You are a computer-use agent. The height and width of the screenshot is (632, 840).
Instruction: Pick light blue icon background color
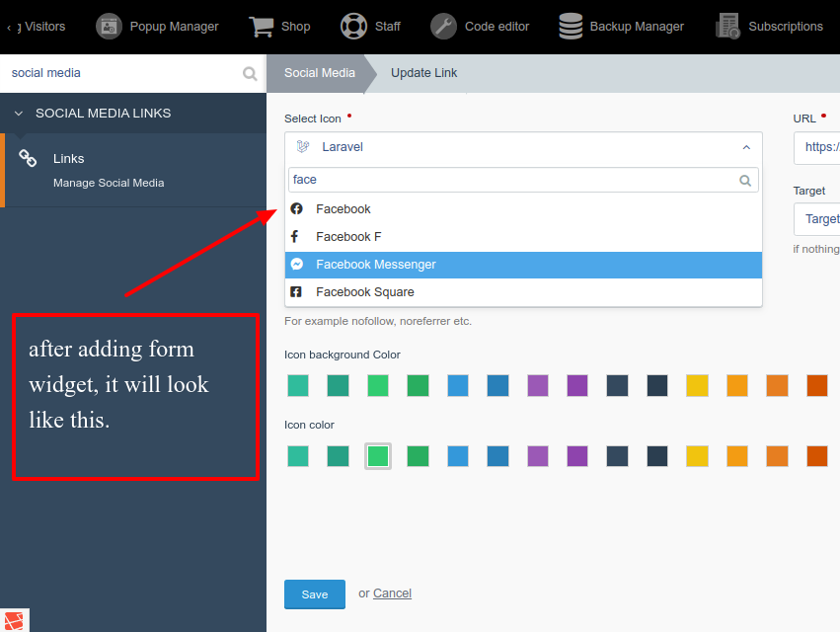pos(458,385)
